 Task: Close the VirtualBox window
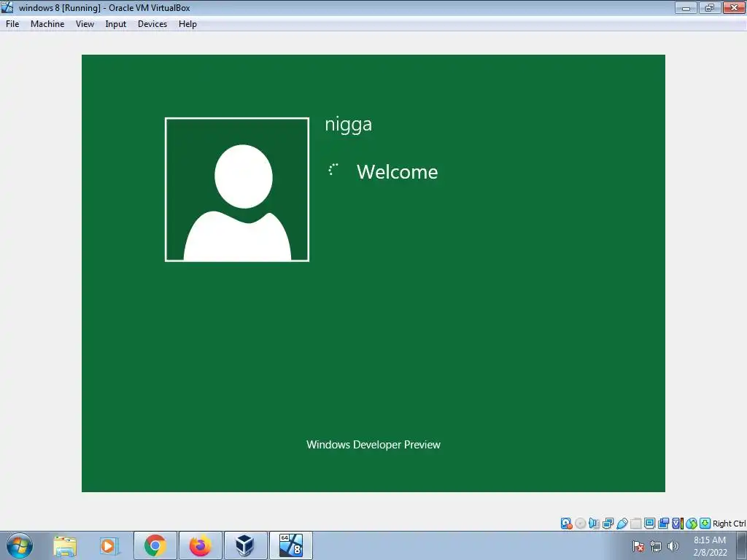tap(734, 7)
